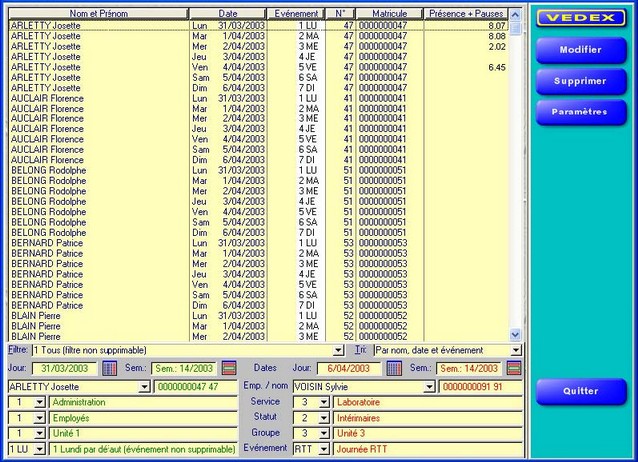Select ARLETTY Josette row dated Jeu 3/04/2003

tap(258, 57)
